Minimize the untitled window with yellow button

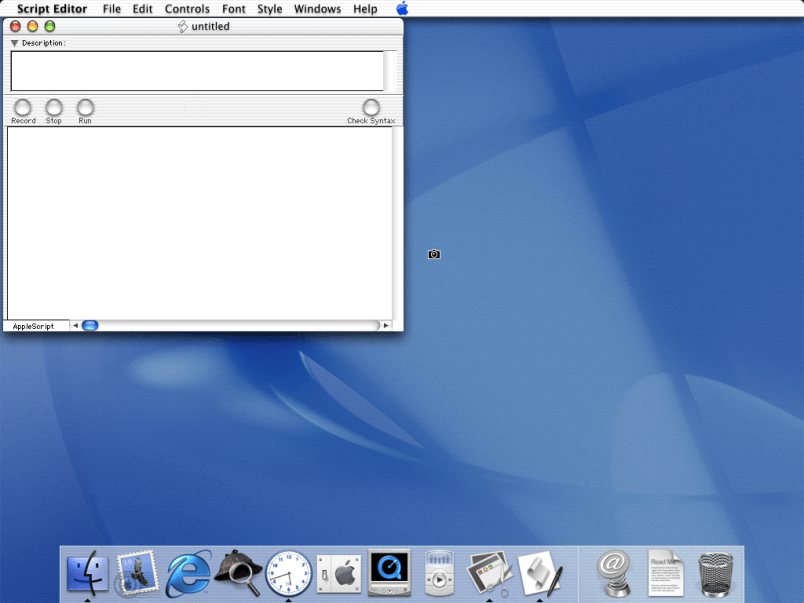click(32, 26)
